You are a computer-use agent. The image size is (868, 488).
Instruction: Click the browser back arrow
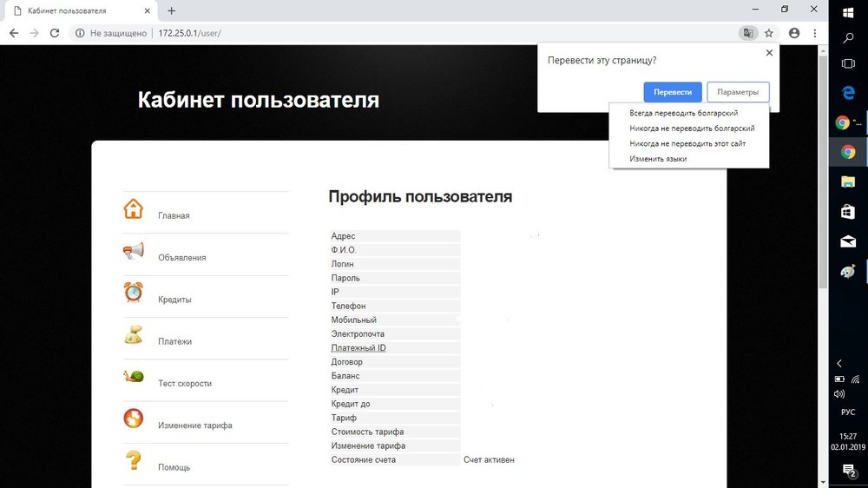(14, 33)
